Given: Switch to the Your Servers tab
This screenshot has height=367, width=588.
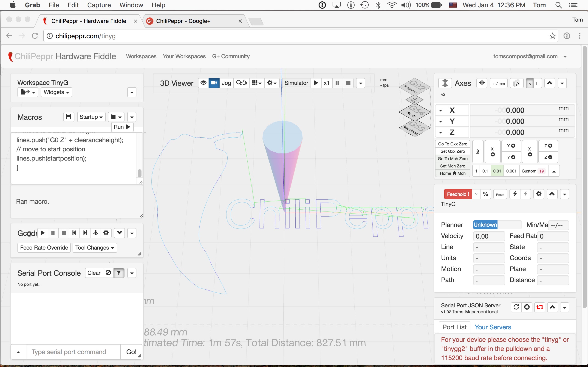Looking at the screenshot, I should tap(493, 327).
